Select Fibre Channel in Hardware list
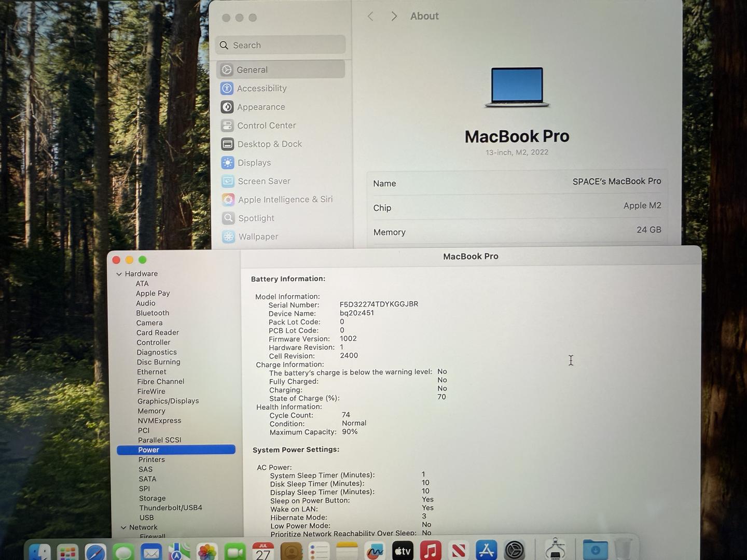Screen dimensions: 747x560 click(161, 382)
